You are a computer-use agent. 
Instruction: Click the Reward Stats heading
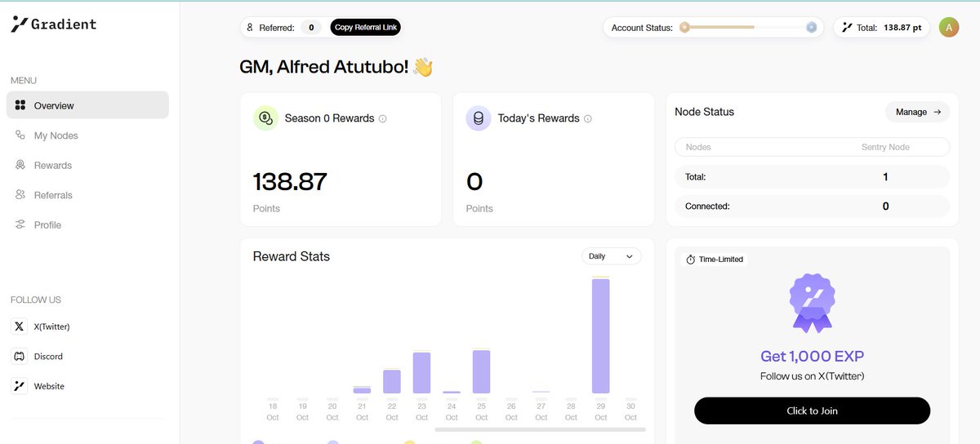click(x=292, y=256)
